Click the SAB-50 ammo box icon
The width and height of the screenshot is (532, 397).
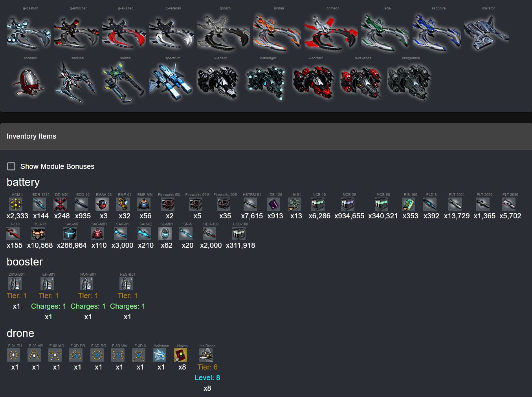coord(70,234)
